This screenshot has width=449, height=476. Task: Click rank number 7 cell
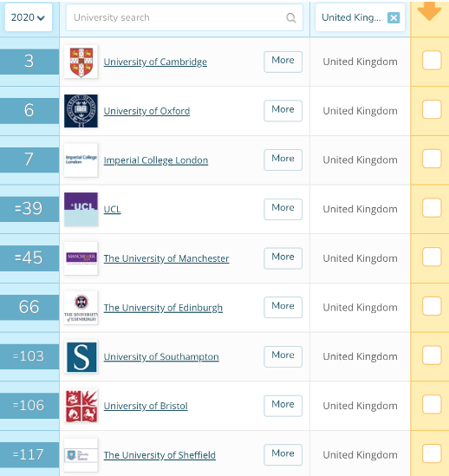(29, 160)
